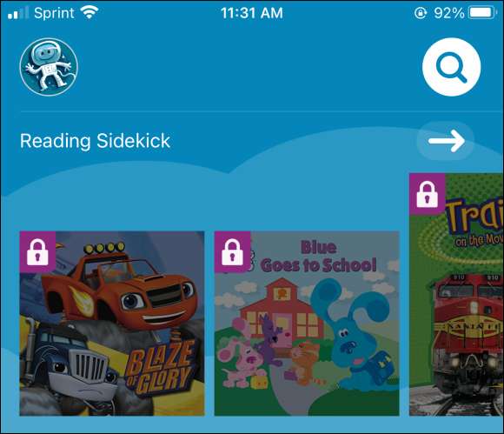The width and height of the screenshot is (504, 434).
Task: Tap the battery icon in status bar
Action: (x=483, y=13)
